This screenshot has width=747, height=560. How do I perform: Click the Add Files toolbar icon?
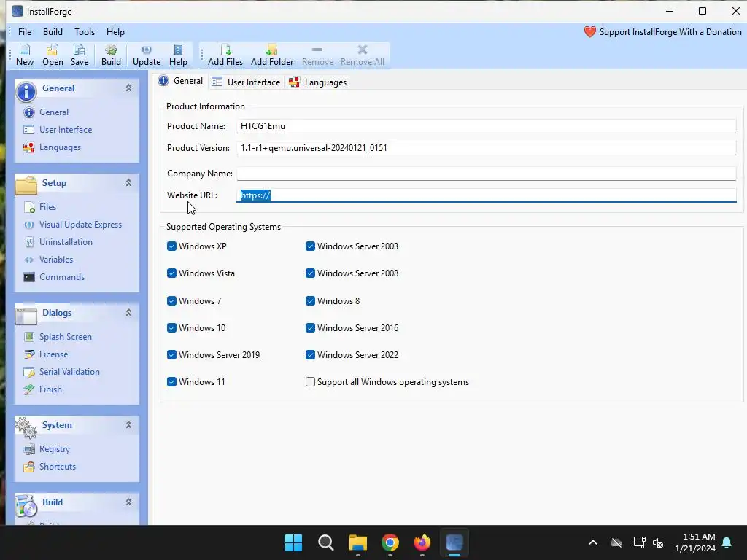click(225, 55)
